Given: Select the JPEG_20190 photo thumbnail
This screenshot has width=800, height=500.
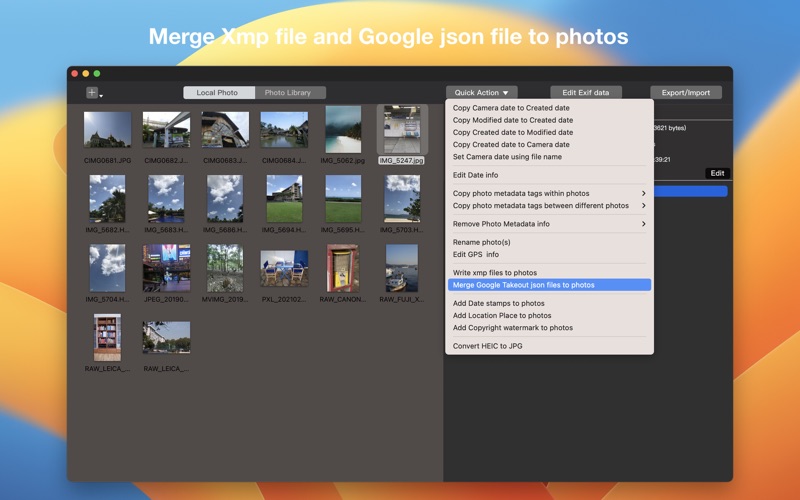Looking at the screenshot, I should pos(166,268).
